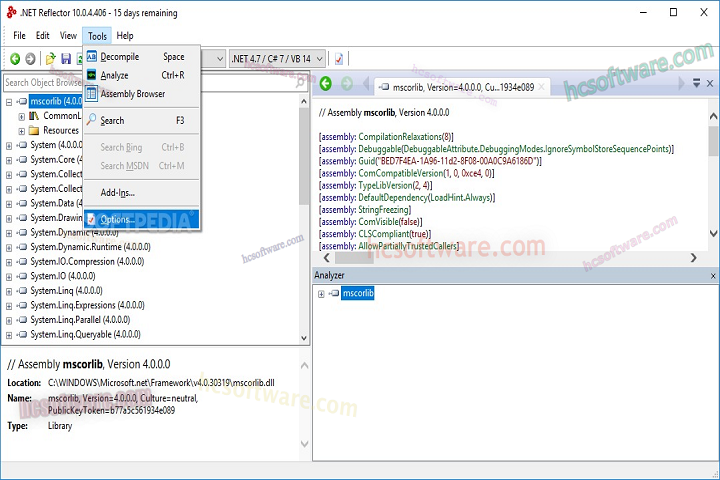Viewport: 720px width, 480px height.
Task: Click code pane horizontal scrollbar right arrow
Action: pyautogui.click(x=693, y=258)
